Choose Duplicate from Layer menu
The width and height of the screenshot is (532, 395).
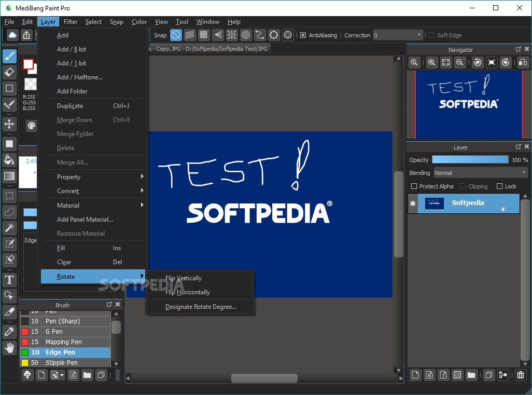(x=94, y=106)
